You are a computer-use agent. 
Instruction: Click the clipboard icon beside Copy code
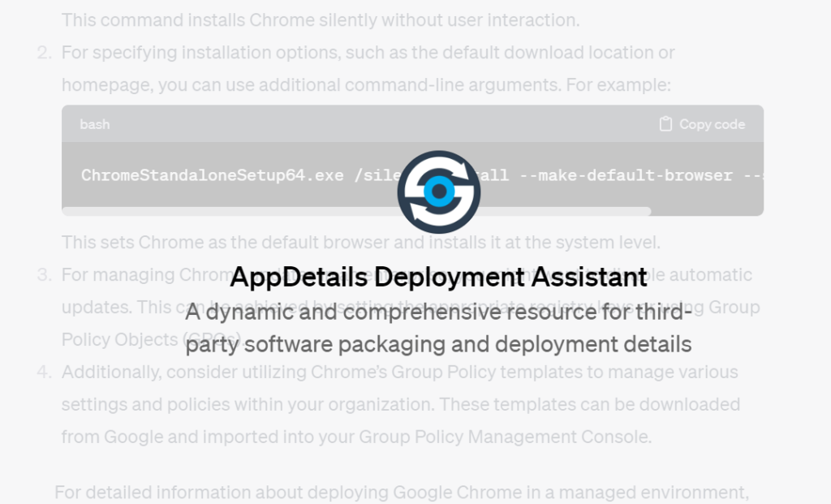[665, 124]
